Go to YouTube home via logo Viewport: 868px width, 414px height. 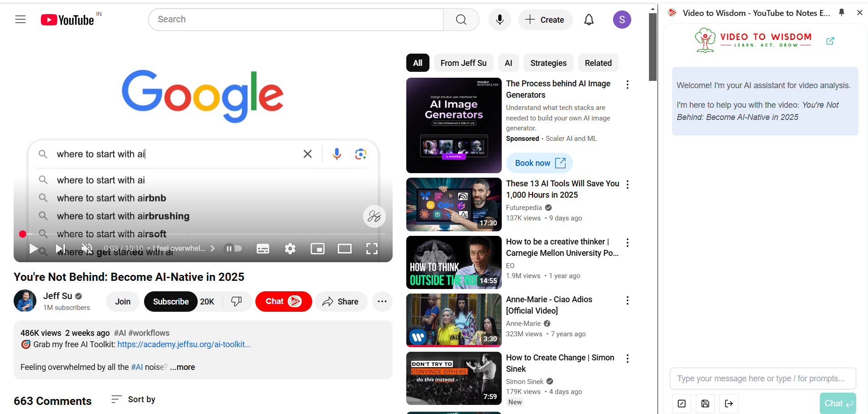click(x=67, y=20)
